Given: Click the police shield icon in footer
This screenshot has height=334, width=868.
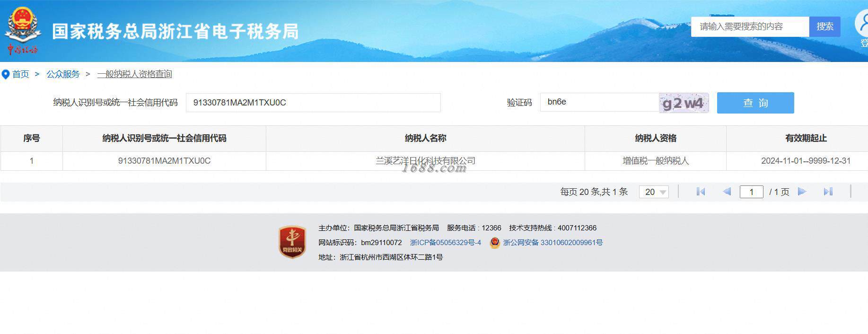Looking at the screenshot, I should [x=495, y=243].
